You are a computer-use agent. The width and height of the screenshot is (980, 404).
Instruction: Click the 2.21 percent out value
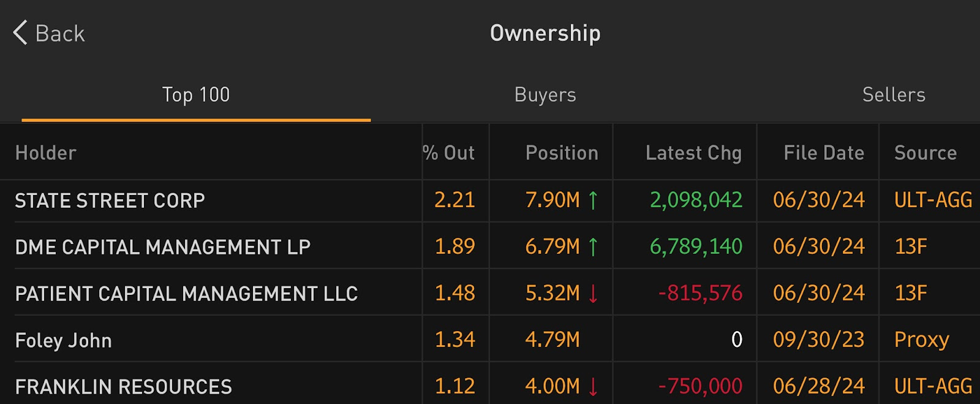[454, 200]
